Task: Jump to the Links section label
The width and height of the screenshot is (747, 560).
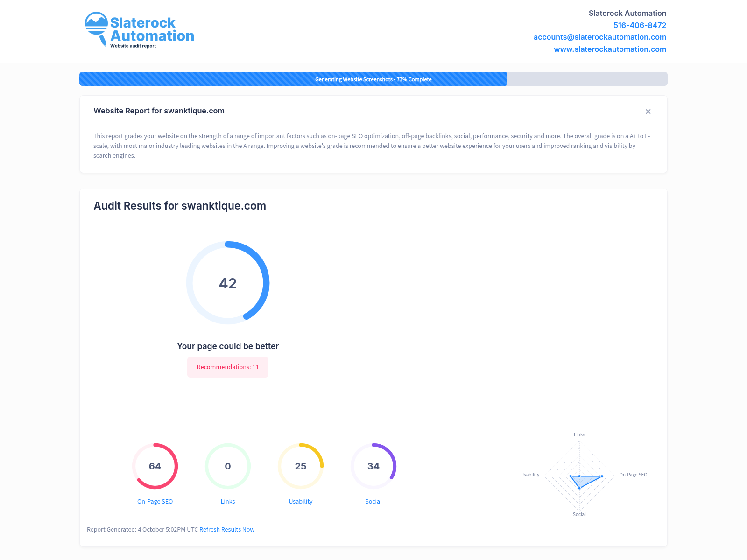Action: [x=228, y=501]
